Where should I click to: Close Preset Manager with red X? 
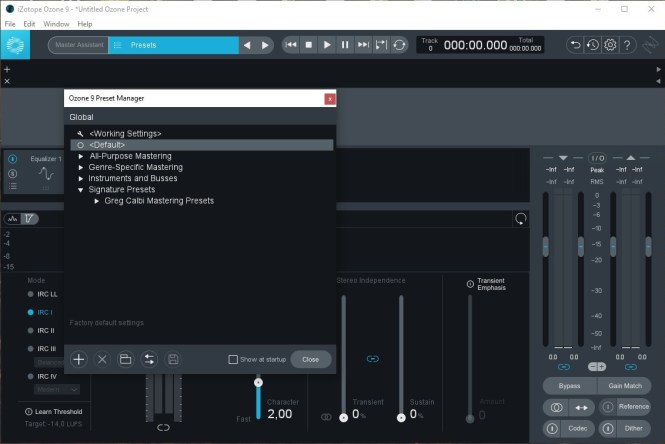(x=330, y=99)
